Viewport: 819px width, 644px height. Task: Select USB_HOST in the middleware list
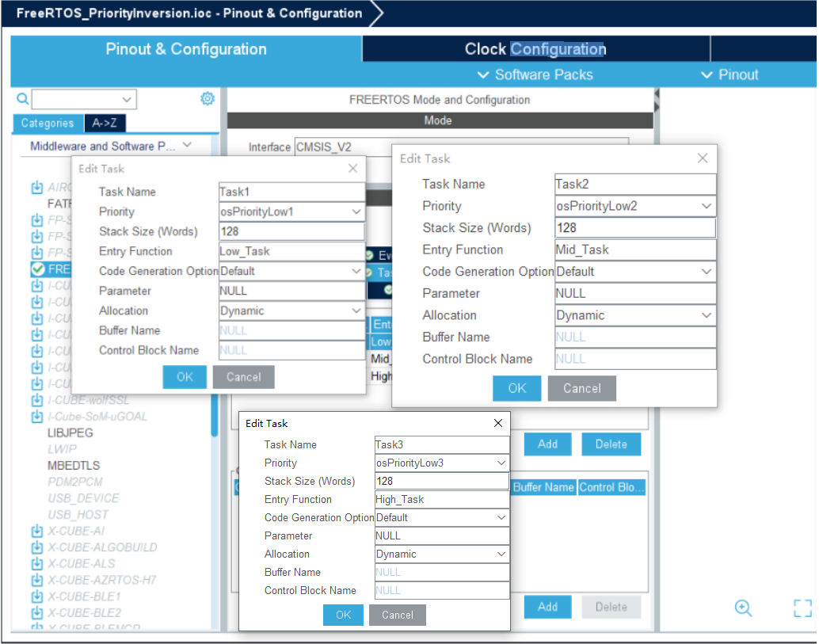[x=78, y=514]
